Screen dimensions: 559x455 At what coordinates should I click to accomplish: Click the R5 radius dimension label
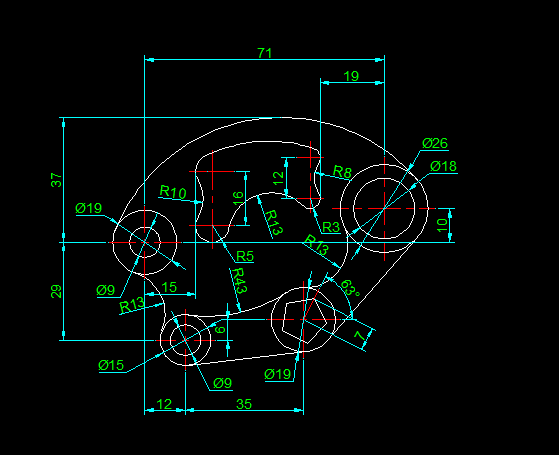coord(245,256)
